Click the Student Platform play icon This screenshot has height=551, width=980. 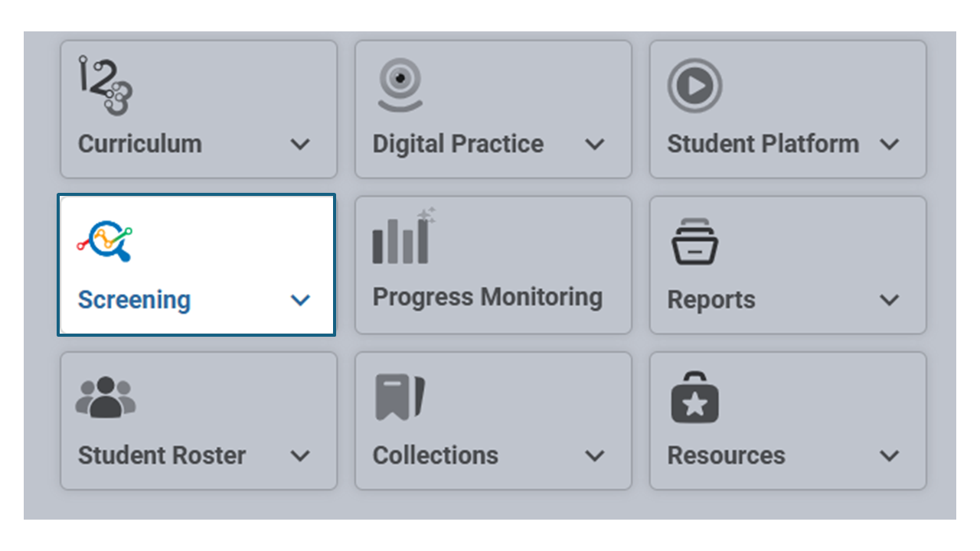pyautogui.click(x=694, y=86)
